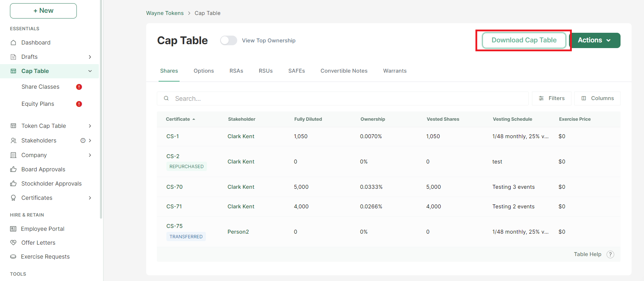Viewport: 644px width, 281px height.
Task: Click the search magnifier icon
Action: pos(166,98)
